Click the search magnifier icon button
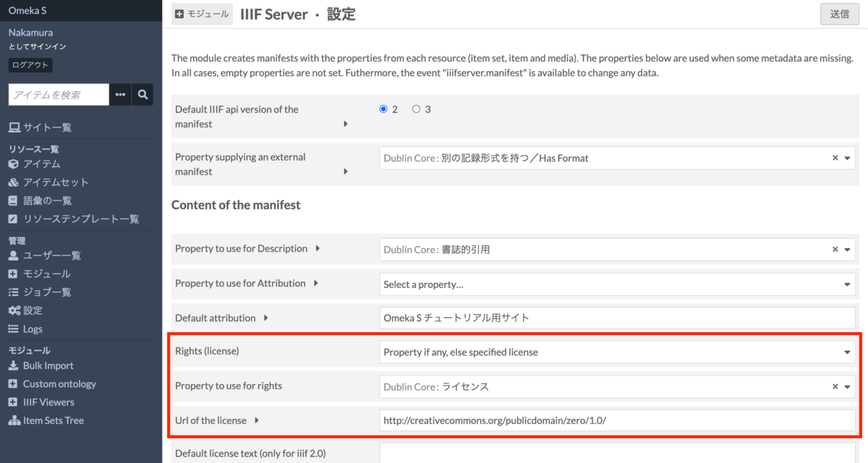This screenshot has height=463, width=868. (x=142, y=95)
